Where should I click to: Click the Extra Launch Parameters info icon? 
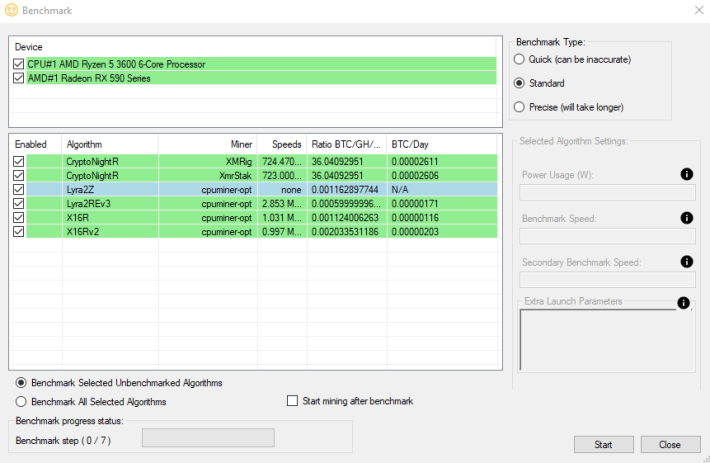683,303
